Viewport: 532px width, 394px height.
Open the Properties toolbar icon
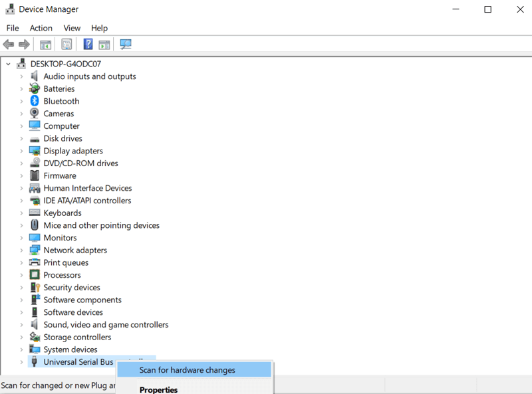[x=66, y=45]
